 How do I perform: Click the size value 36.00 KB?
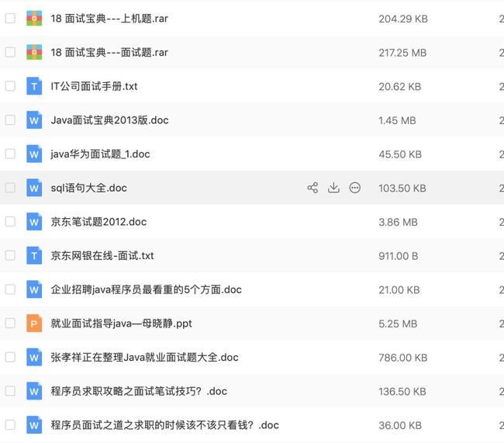coord(400,426)
